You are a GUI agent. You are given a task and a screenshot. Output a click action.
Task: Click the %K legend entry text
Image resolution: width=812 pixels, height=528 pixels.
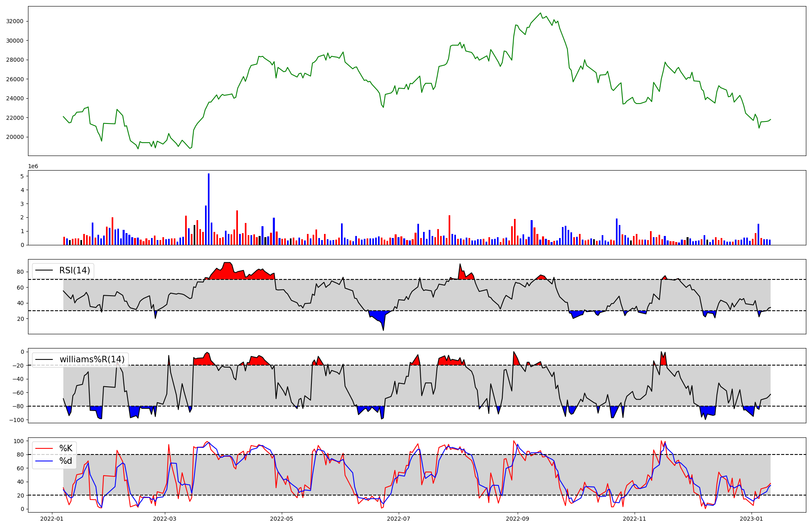(x=66, y=448)
